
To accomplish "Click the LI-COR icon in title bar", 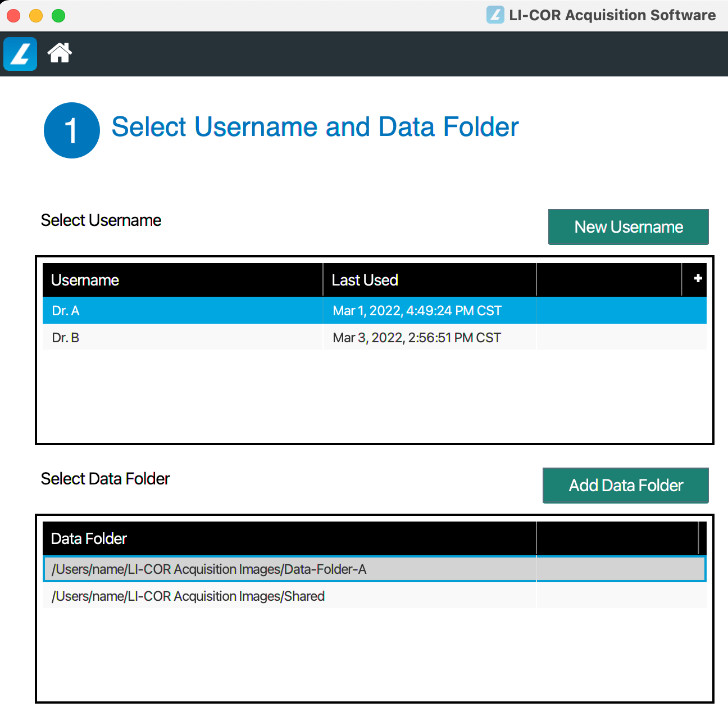I will (x=495, y=15).
